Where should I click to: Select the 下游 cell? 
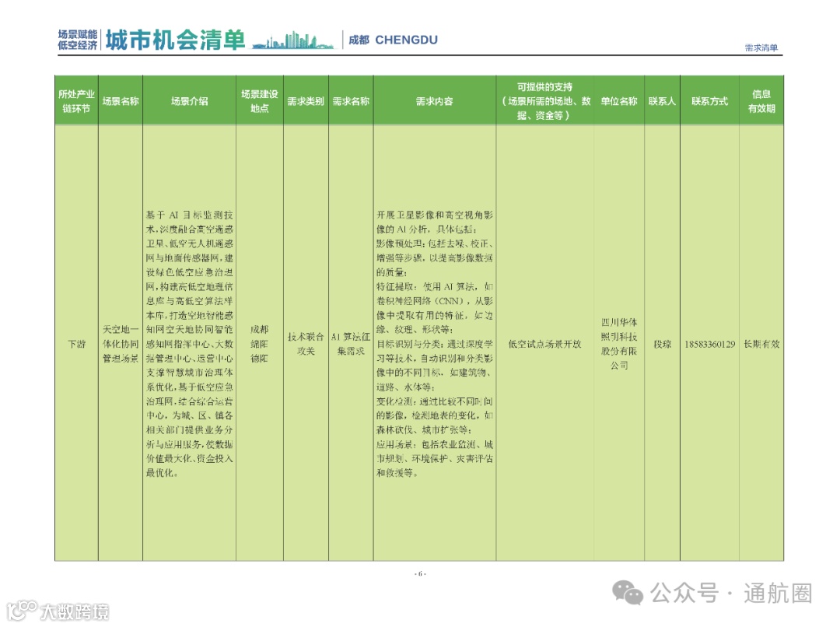[76, 344]
